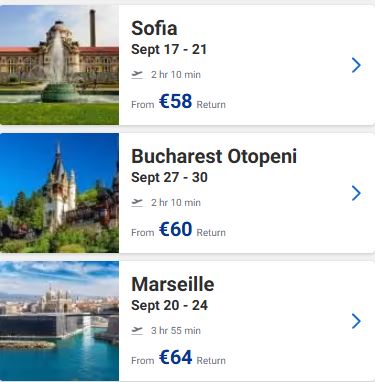375x382 pixels.
Task: Open the Marseille harbor photo
Action: click(x=59, y=321)
